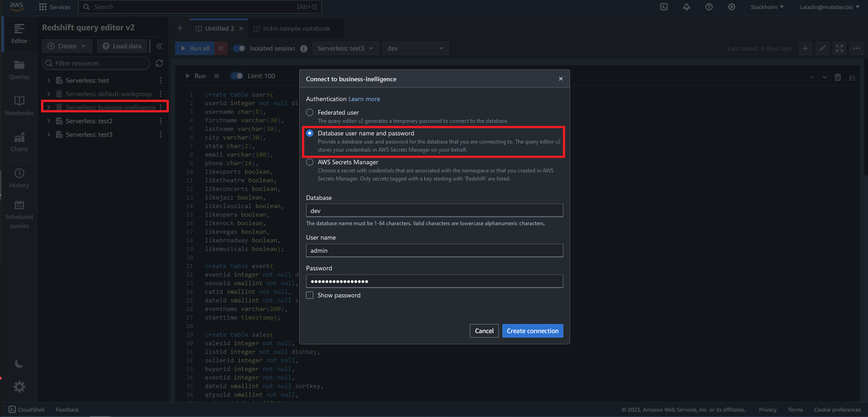Viewport: 868px width, 417px height.
Task: Expand Serverless: test2 node
Action: [49, 121]
